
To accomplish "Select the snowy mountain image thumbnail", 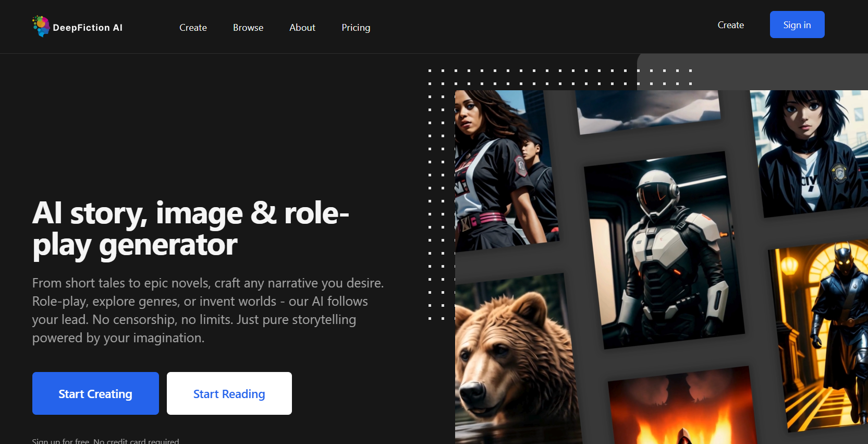I will click(x=648, y=110).
